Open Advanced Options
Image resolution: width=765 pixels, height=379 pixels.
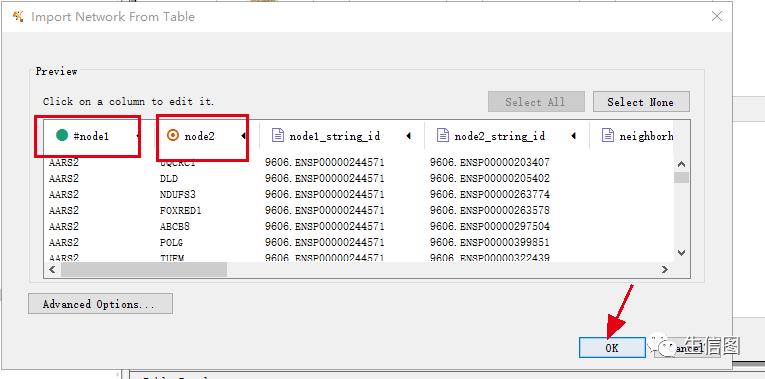click(100, 304)
